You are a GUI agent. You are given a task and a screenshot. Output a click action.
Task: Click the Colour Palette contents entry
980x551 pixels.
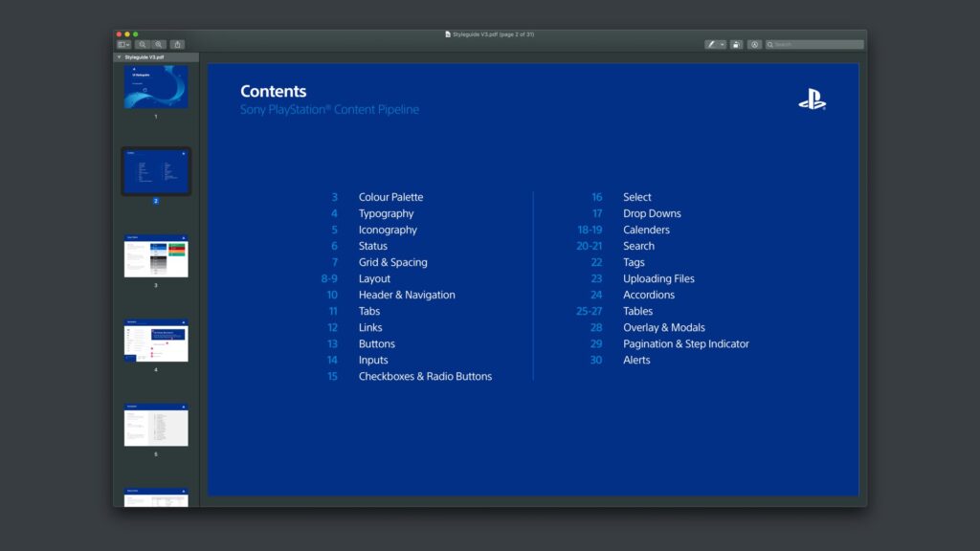(x=390, y=197)
